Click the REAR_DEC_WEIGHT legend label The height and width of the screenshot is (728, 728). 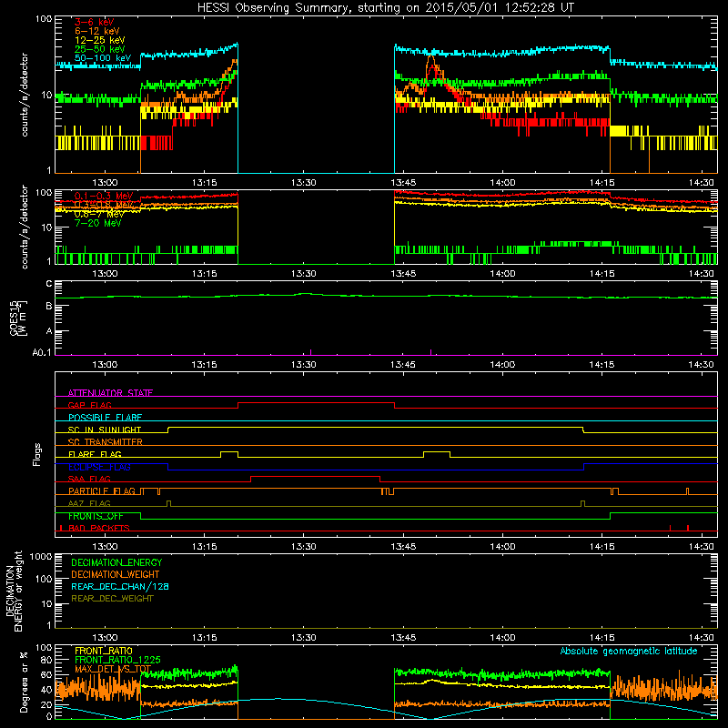[x=112, y=599]
